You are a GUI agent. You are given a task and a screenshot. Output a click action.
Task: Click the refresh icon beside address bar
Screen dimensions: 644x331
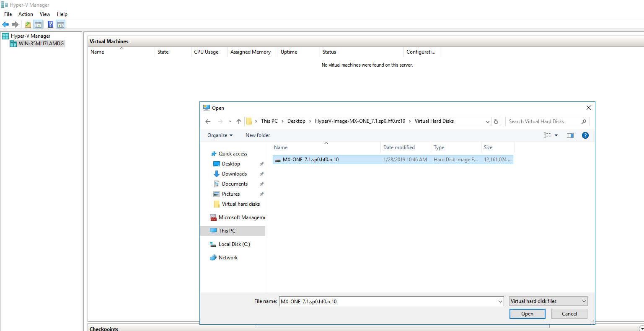point(496,122)
